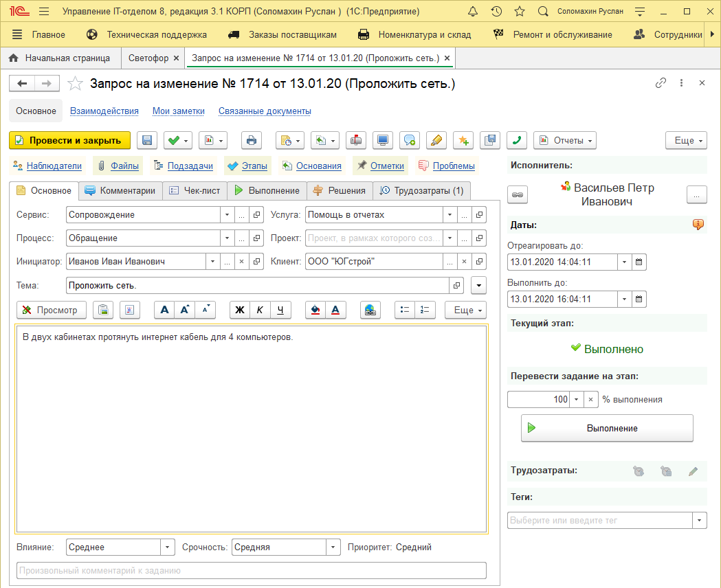
Task: Toggle italic (К) text formatting
Action: pyautogui.click(x=260, y=310)
